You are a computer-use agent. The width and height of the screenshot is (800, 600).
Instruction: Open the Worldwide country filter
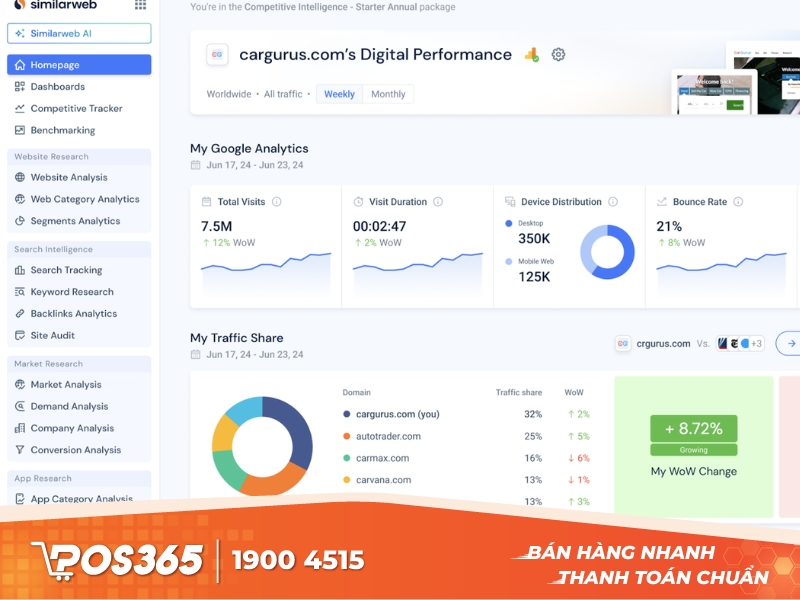point(229,94)
